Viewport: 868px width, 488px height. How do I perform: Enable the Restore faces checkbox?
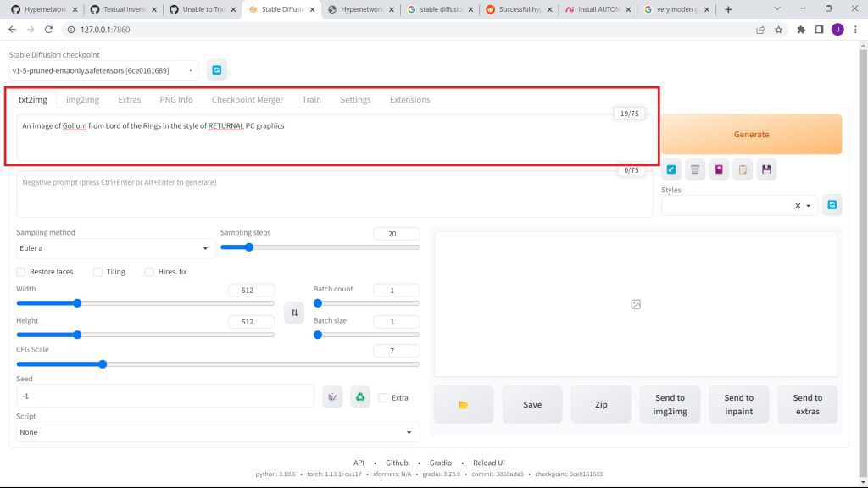coord(21,272)
